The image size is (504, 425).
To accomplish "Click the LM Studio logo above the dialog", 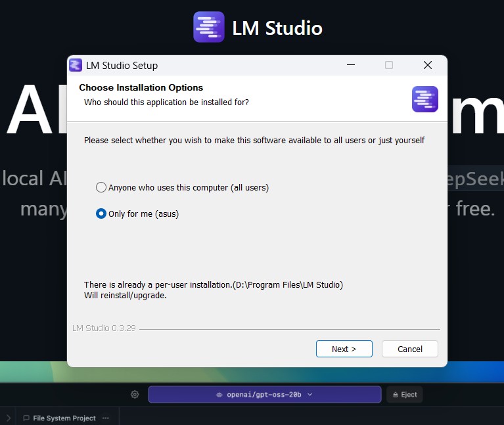I will tap(209, 28).
